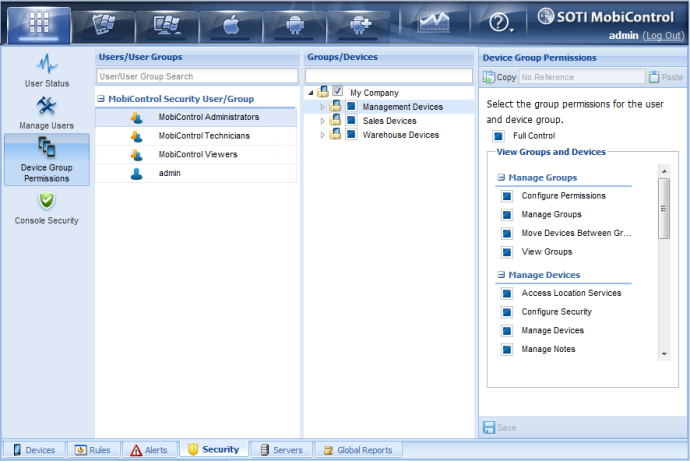Open the Apple iOS devices icon
This screenshot has width=690, height=461.
[231, 26]
